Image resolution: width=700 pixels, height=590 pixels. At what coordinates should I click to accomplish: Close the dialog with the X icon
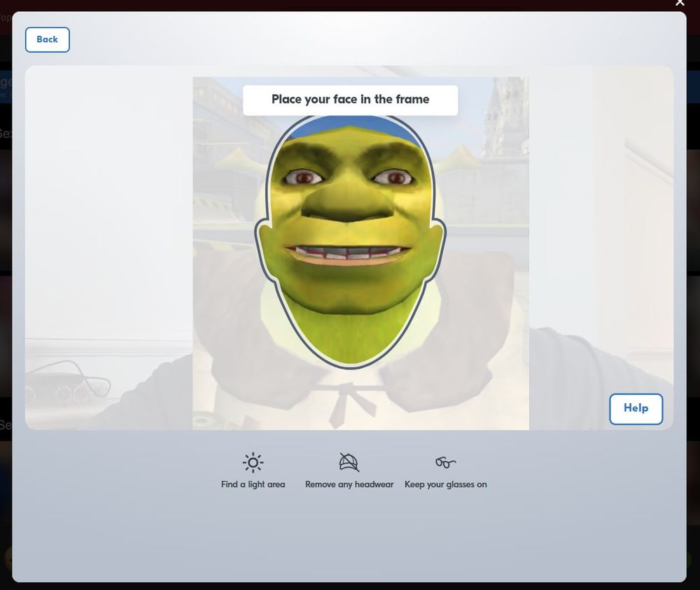(x=680, y=3)
